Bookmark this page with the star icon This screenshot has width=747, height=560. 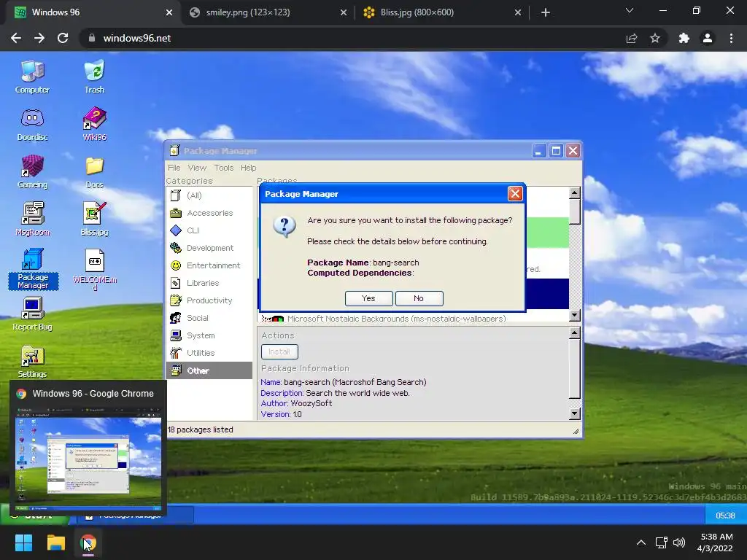(655, 39)
